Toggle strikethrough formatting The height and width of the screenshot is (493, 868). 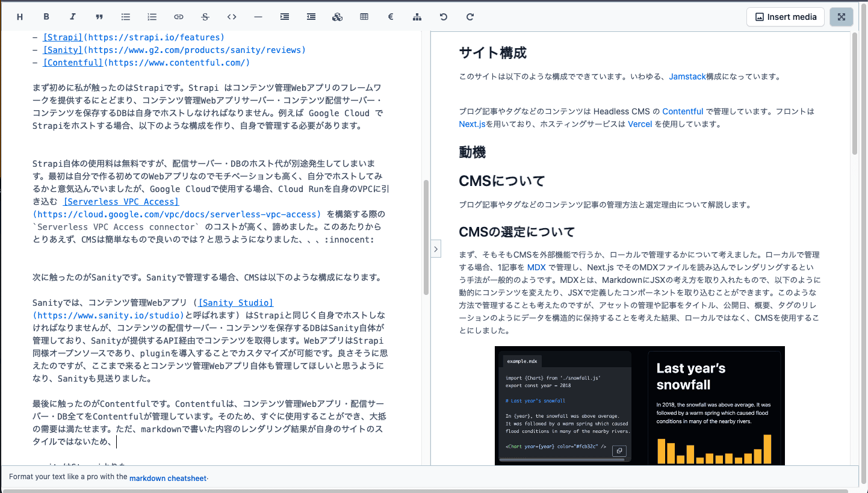click(x=205, y=17)
